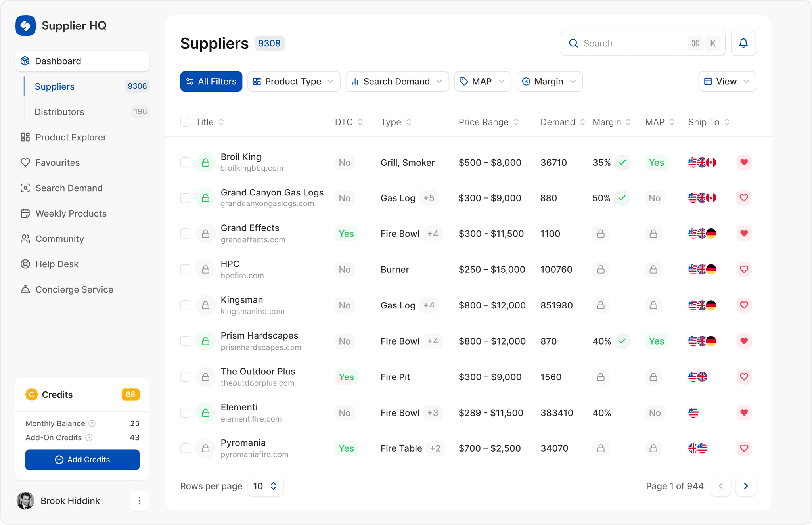Screen dimensions: 812x525
Task: Go to next page arrow
Action: click(745, 486)
